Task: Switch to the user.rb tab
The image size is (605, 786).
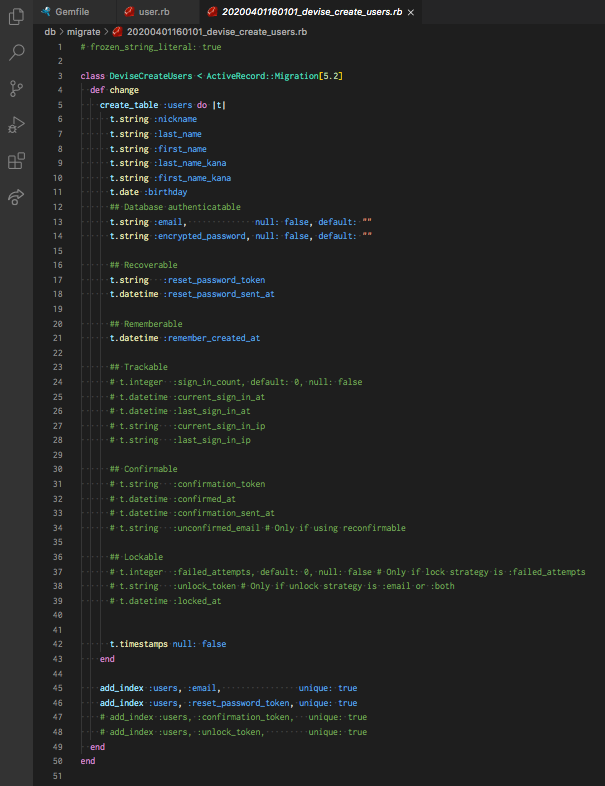Action: pyautogui.click(x=158, y=12)
